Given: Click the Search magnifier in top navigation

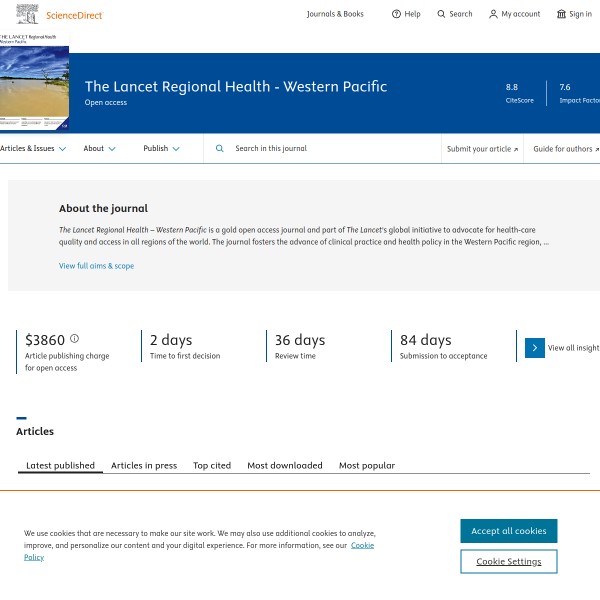Looking at the screenshot, I should (442, 14).
